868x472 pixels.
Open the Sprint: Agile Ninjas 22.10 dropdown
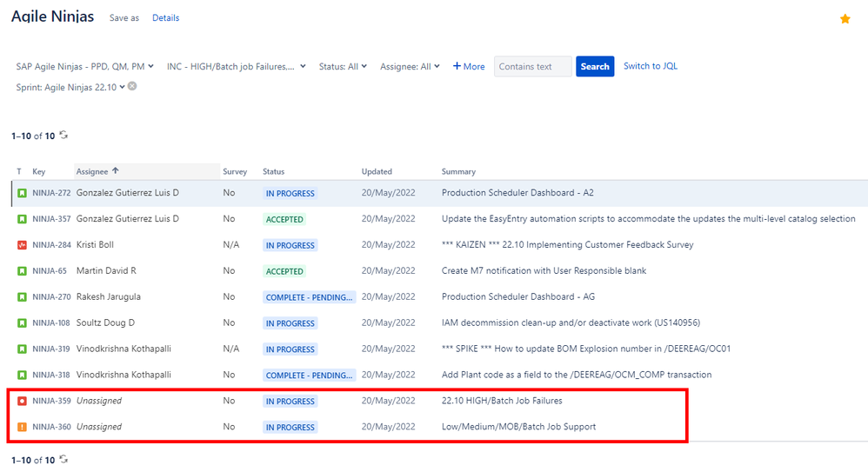pos(70,87)
